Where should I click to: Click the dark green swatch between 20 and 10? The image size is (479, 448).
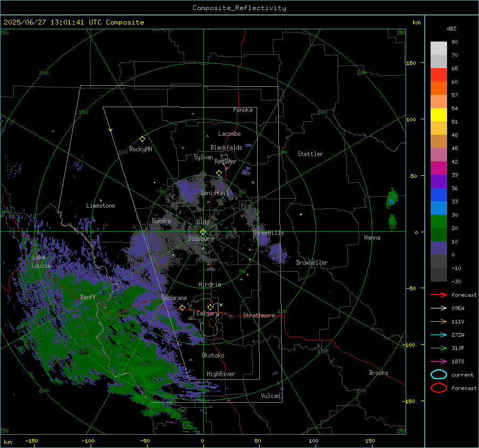(x=439, y=235)
